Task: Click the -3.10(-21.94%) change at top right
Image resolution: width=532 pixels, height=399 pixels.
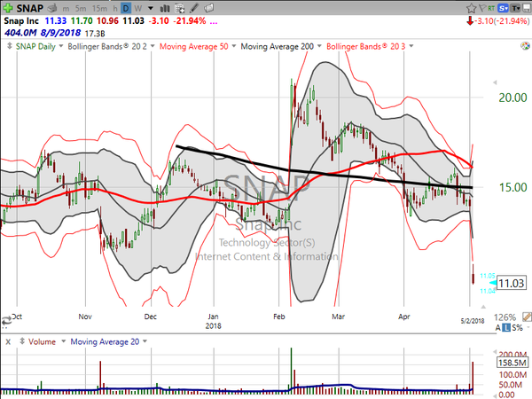Action: [x=502, y=21]
